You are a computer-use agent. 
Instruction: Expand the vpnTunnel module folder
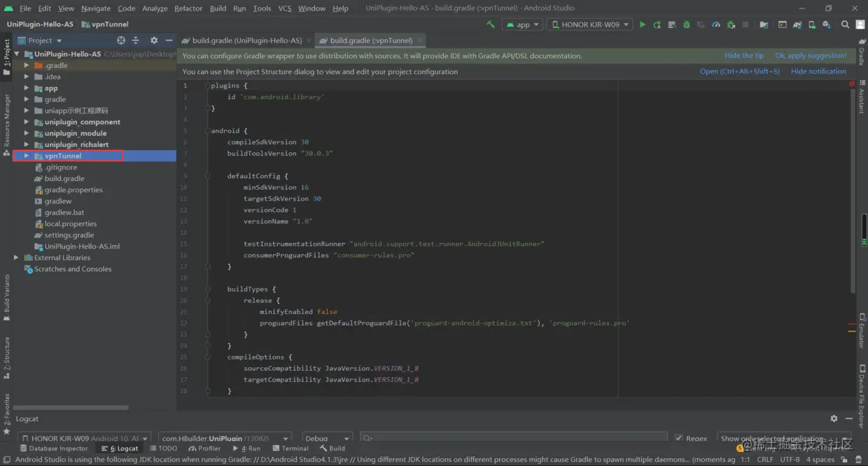27,156
